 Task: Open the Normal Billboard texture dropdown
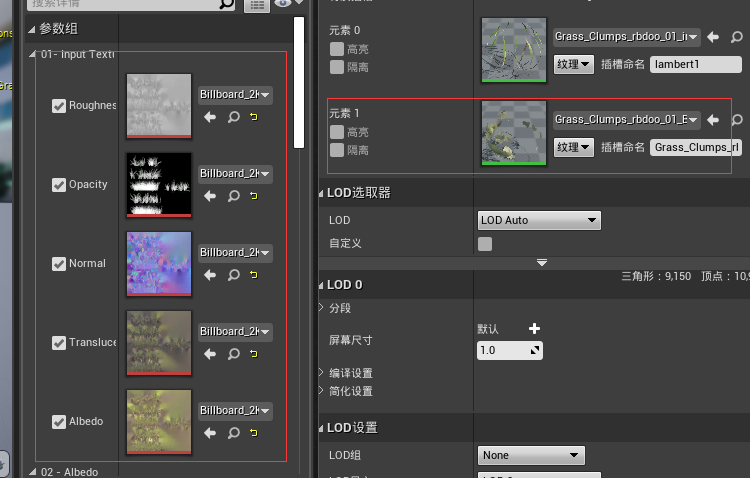(x=235, y=253)
